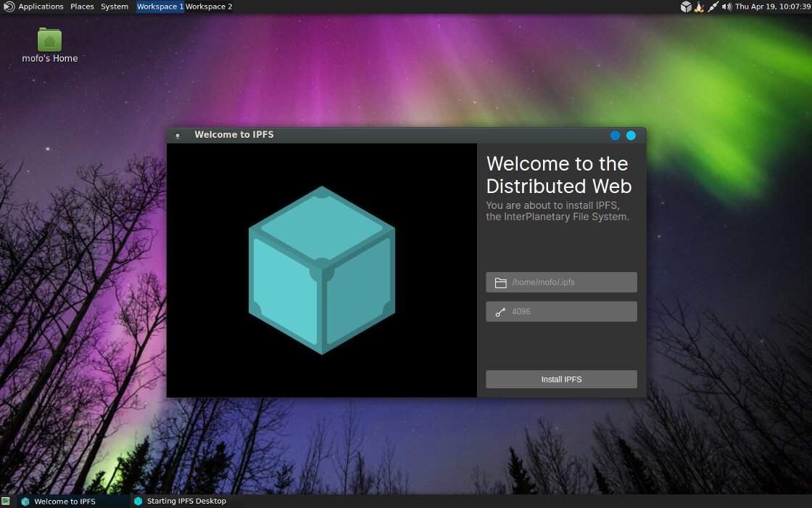Click the IPFS cube tray icon
Screen dimensions: 812x508
click(x=686, y=7)
